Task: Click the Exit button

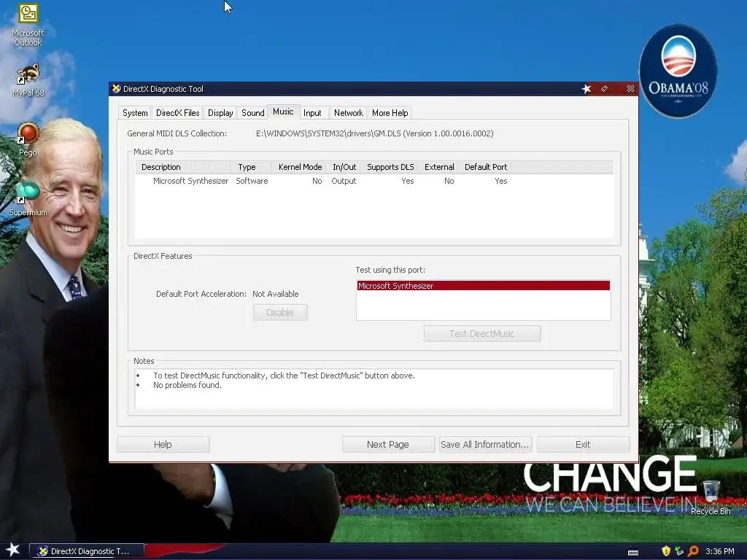Action: (583, 444)
